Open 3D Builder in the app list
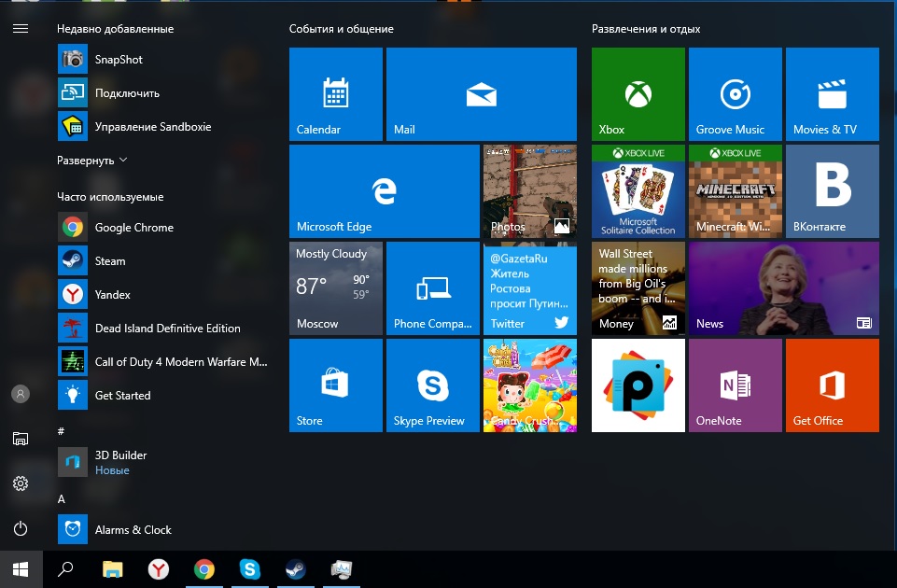 [x=165, y=462]
